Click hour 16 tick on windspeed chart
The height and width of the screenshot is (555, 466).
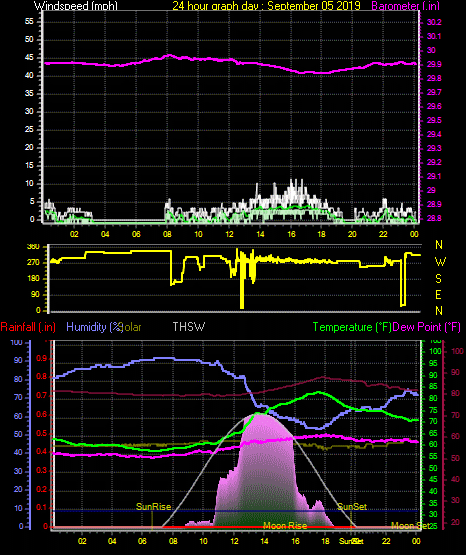click(x=291, y=234)
